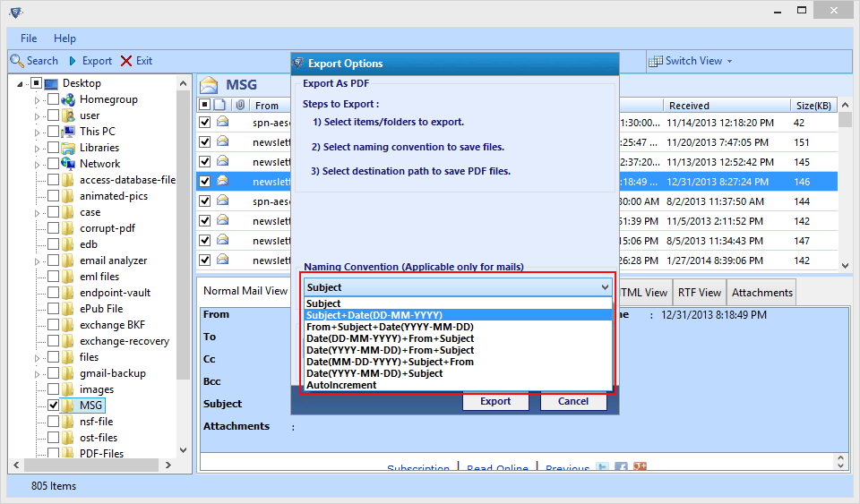Click the gmail-backup folder icon

tap(68, 373)
